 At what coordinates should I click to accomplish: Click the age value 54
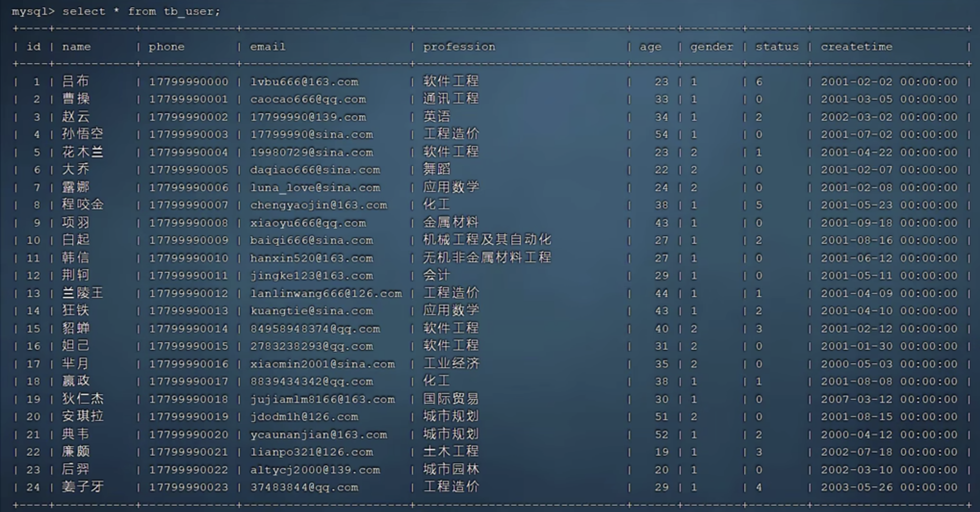coord(661,135)
